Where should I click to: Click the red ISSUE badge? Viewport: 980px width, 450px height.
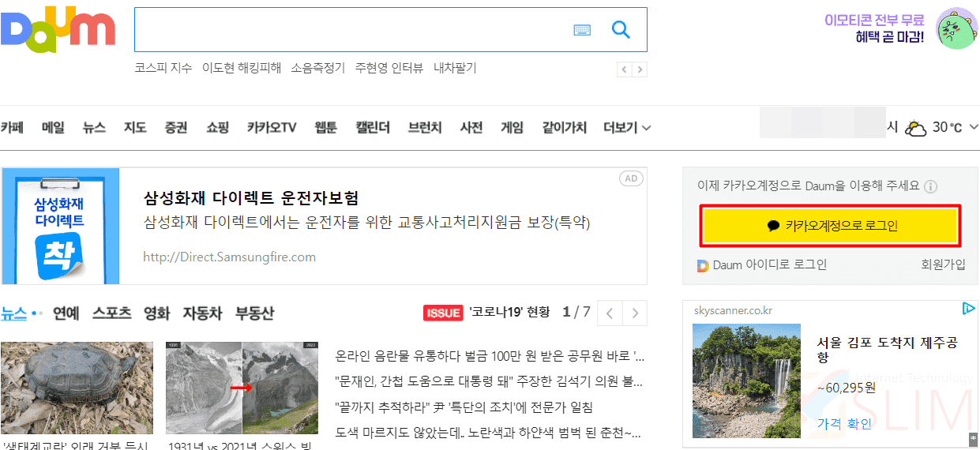pyautogui.click(x=443, y=313)
